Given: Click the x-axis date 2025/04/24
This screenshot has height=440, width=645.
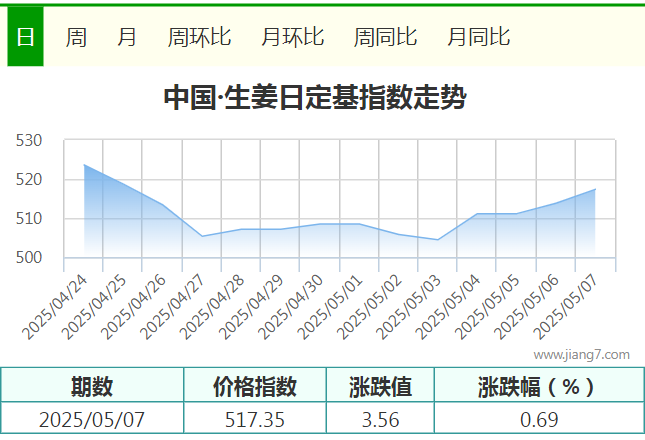Looking at the screenshot, I should tap(55, 307).
